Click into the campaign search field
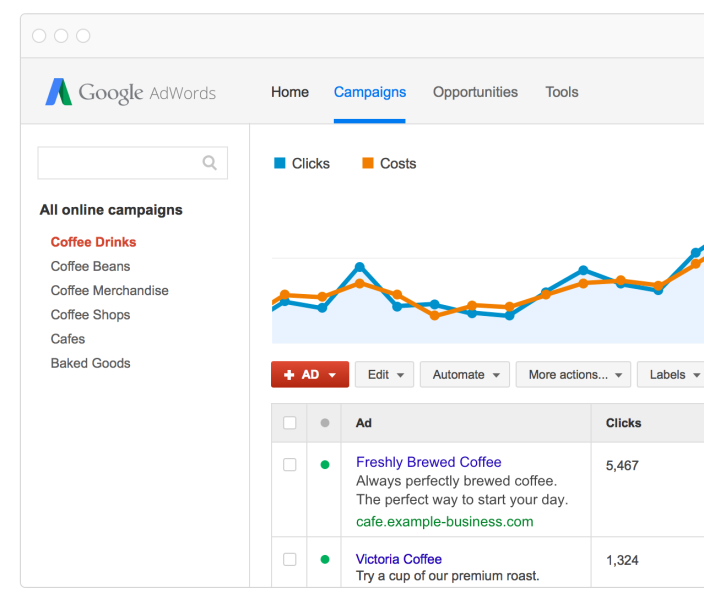Viewport: 704px width, 599px height. [120, 163]
